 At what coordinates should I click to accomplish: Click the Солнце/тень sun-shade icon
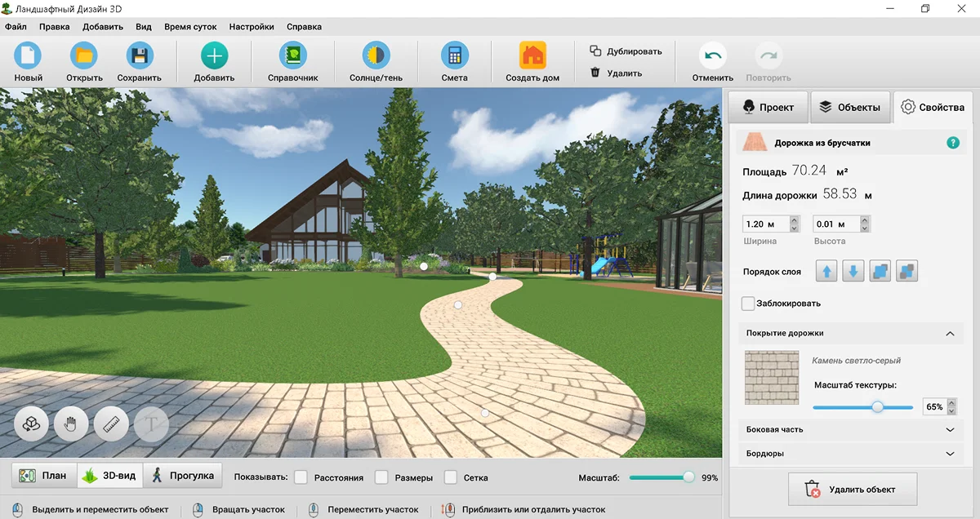point(376,56)
